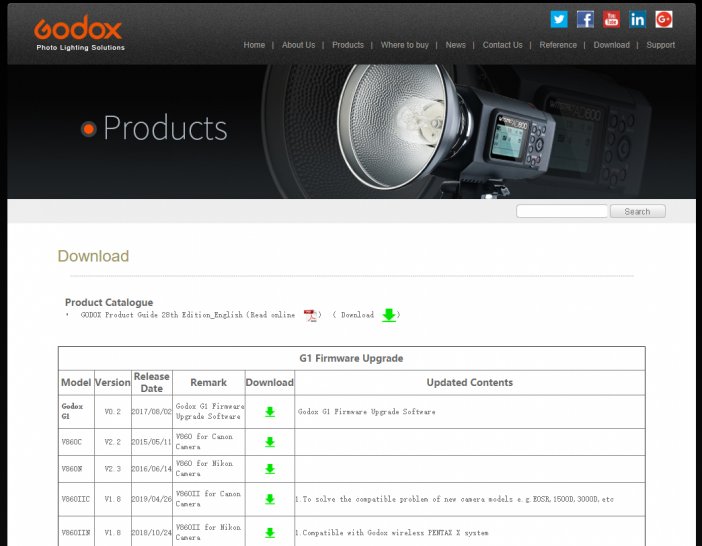This screenshot has width=702, height=546.
Task: Click V860IIN 'Compatible with Godox wireless PENTAX' note
Action: [x=392, y=533]
